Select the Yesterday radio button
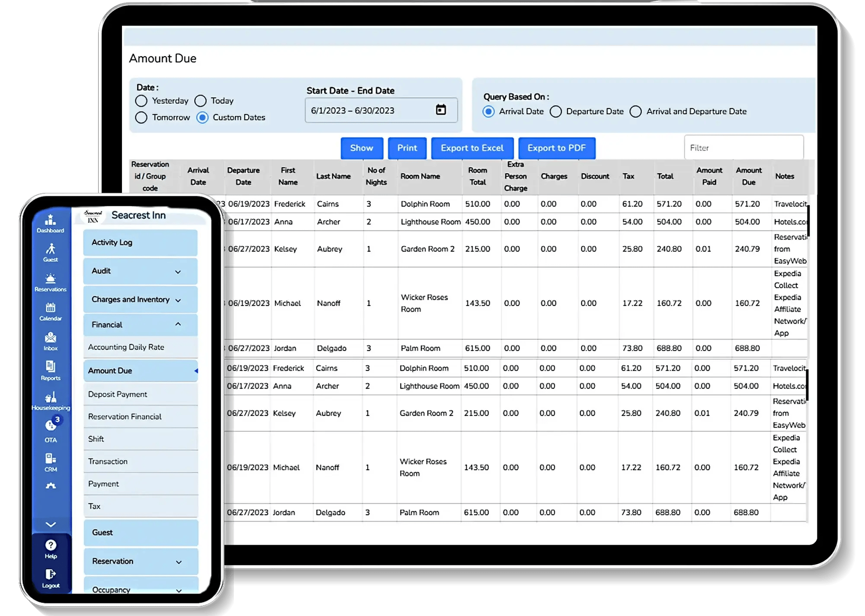Image resolution: width=865 pixels, height=616 pixels. [141, 101]
